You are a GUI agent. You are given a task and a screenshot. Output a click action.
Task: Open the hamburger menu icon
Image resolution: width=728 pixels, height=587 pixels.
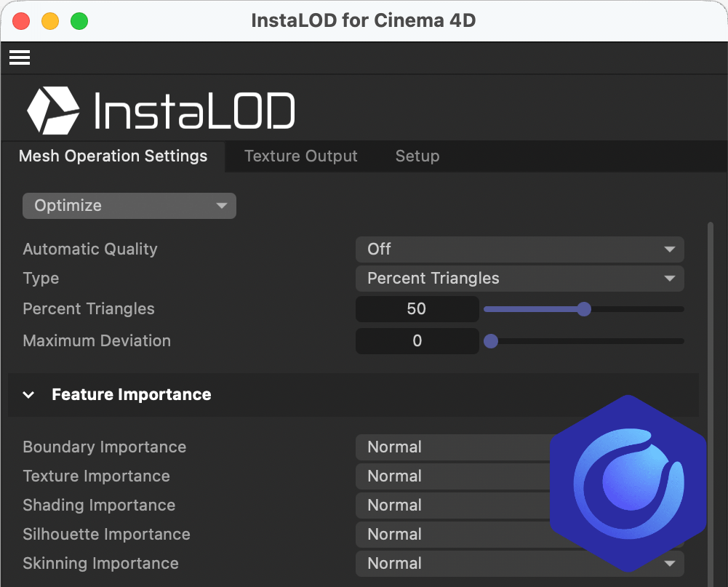20,57
